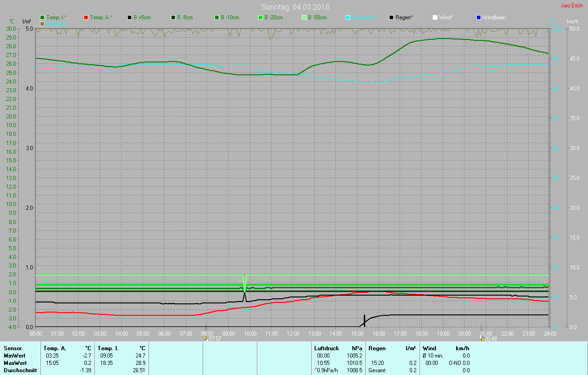Click the sunrise icon at 07:57
588x375 pixels.
205,338
